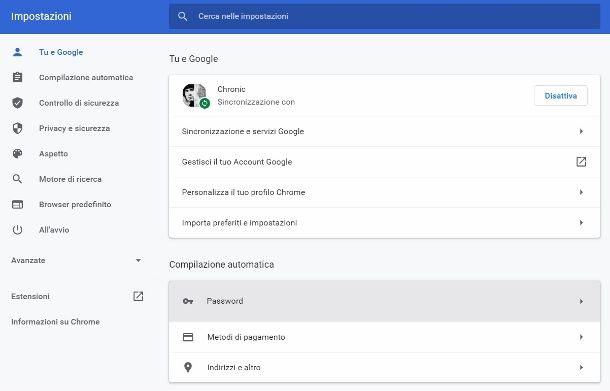
Task: Open arrow for Sincronizzazione e servizi Google
Action: point(581,132)
